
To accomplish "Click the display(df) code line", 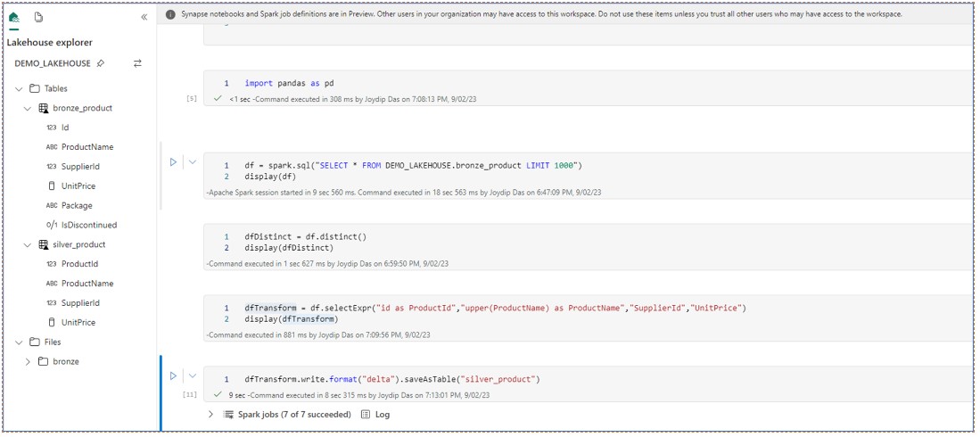I will pos(270,177).
